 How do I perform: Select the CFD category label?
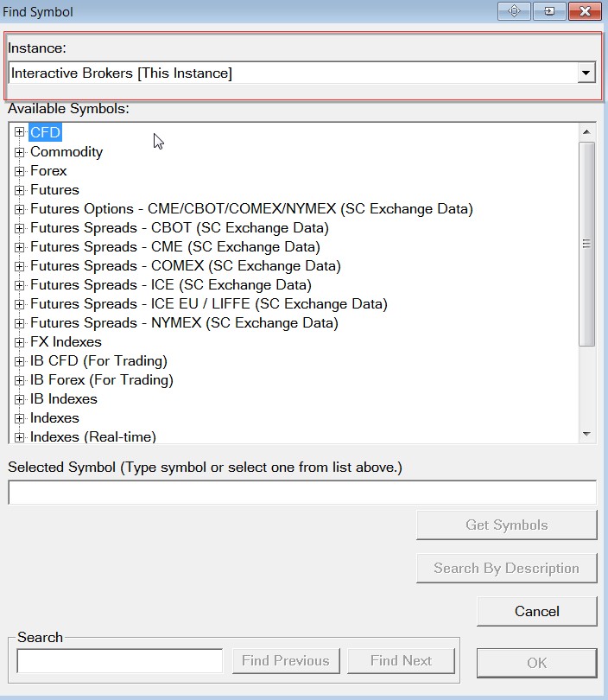(45, 132)
